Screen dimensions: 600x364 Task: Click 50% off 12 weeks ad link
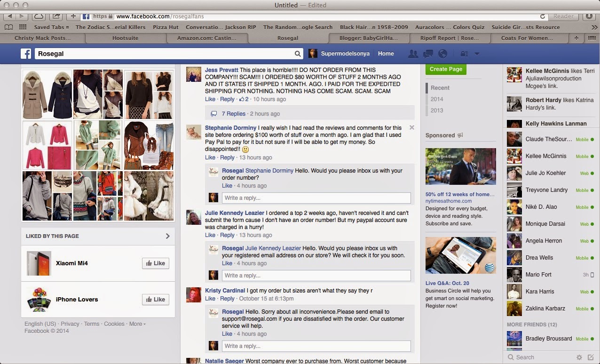coord(460,194)
